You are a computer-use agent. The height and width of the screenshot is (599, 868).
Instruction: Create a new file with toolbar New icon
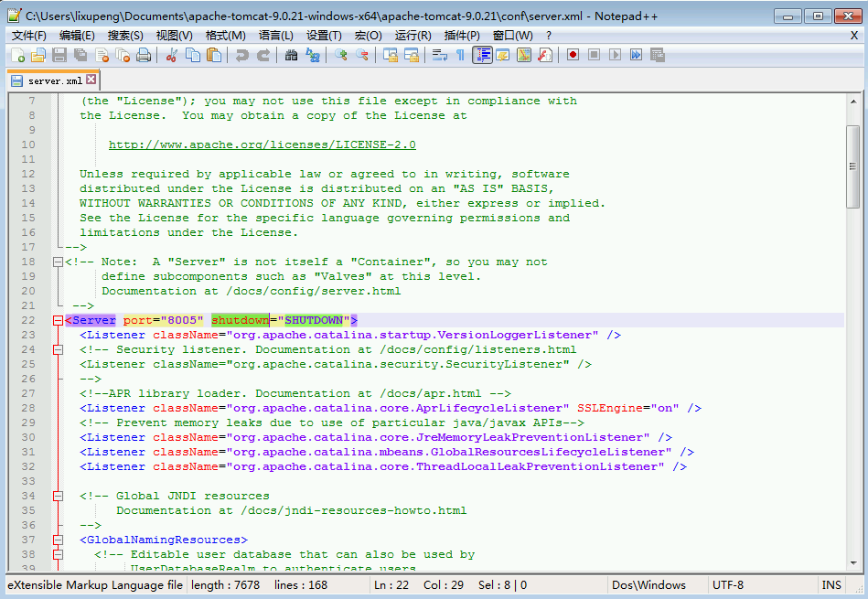(17, 55)
